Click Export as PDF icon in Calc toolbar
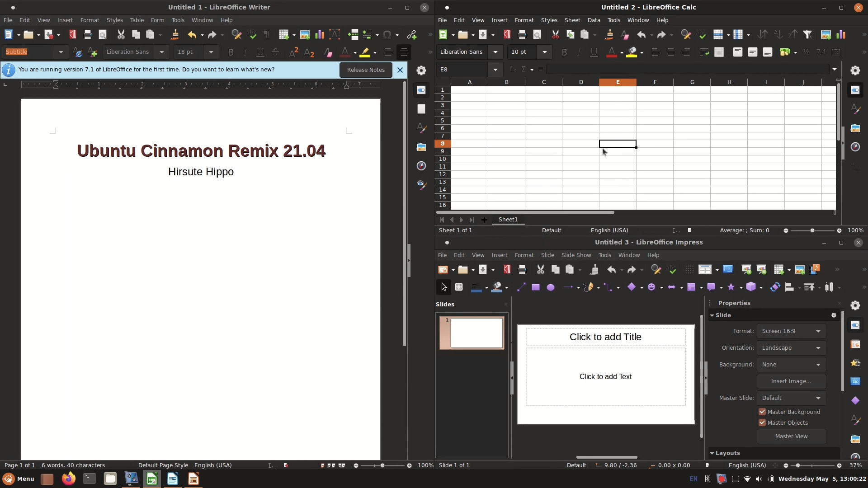The height and width of the screenshot is (488, 868). (507, 35)
